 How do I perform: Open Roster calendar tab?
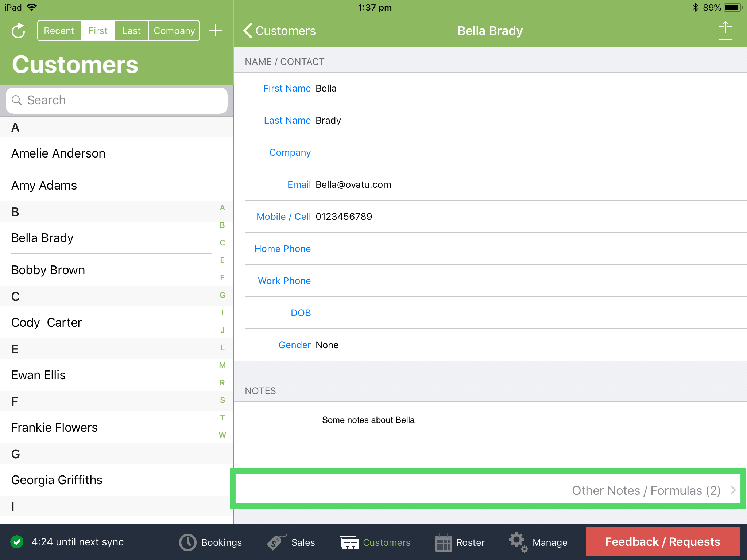[x=460, y=542]
